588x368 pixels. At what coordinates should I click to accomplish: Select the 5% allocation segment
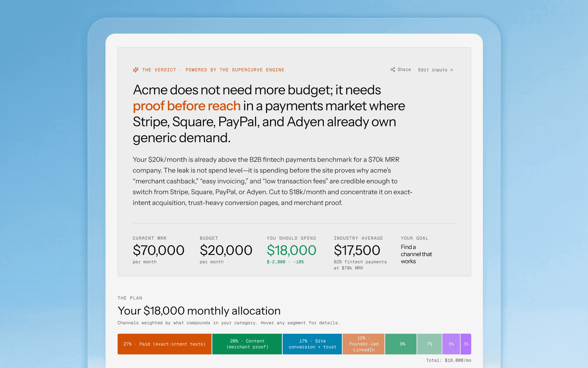[x=451, y=344]
